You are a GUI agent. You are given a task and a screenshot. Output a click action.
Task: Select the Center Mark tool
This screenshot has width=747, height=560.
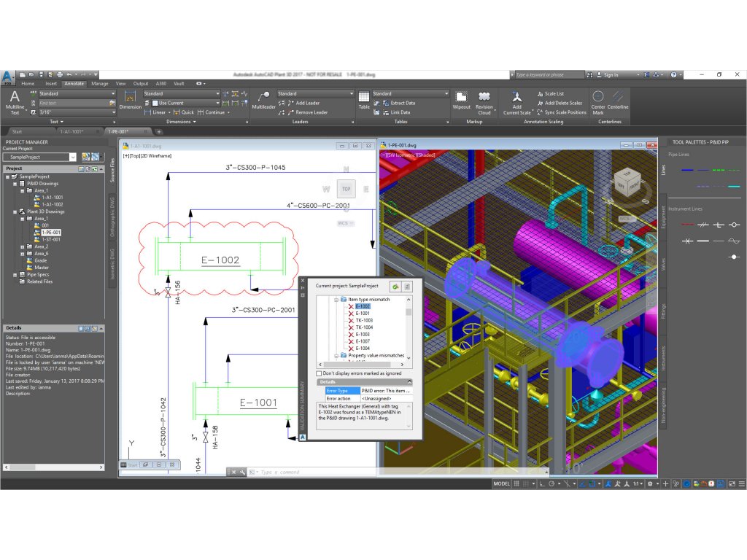click(598, 102)
